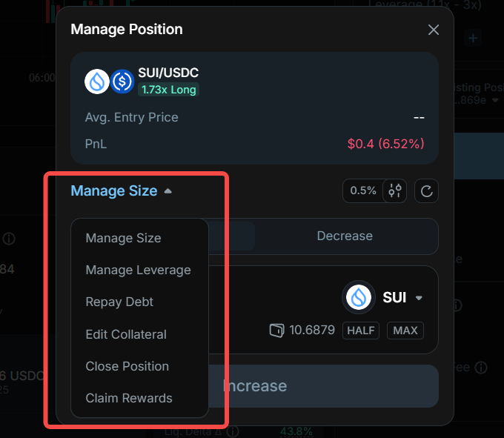The width and height of the screenshot is (504, 438).
Task: Click the wallet balance icon
Action: click(276, 330)
